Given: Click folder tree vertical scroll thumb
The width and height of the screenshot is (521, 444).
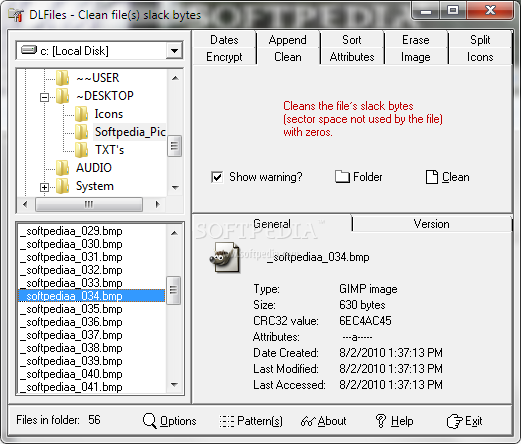Looking at the screenshot, I should tap(174, 146).
